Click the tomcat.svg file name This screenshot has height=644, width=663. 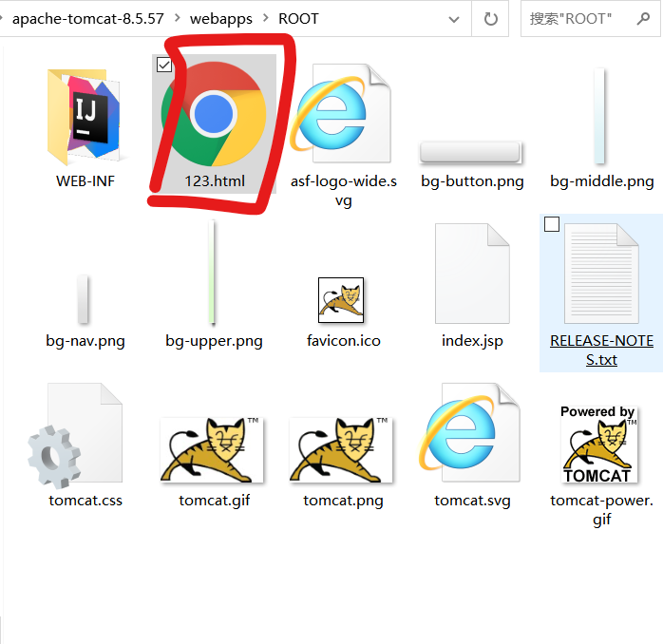[472, 501]
